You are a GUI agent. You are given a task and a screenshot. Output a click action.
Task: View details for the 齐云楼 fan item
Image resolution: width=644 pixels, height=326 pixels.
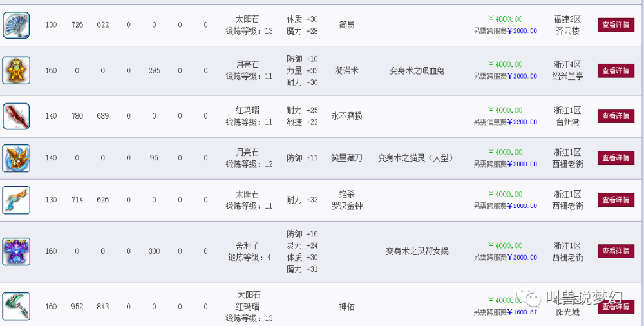click(616, 25)
